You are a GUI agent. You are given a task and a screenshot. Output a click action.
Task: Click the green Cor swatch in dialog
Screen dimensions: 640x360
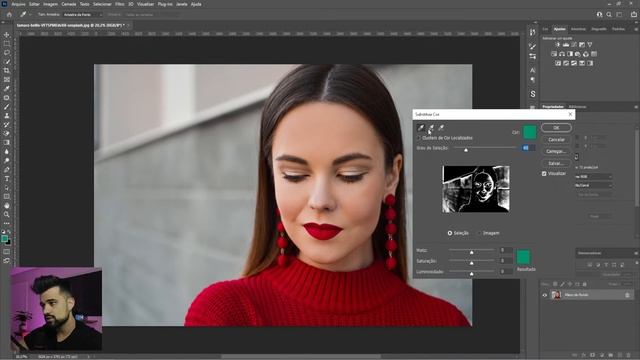point(529,132)
